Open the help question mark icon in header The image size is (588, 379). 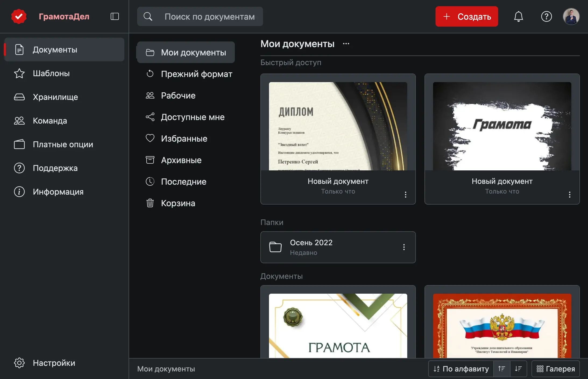tap(546, 16)
